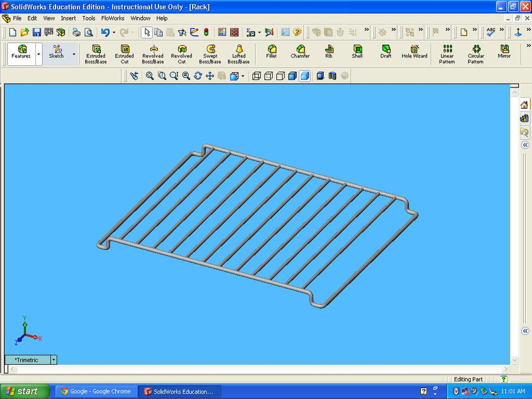This screenshot has width=532, height=399.
Task: Click the Features command manager button
Action: pos(21,54)
